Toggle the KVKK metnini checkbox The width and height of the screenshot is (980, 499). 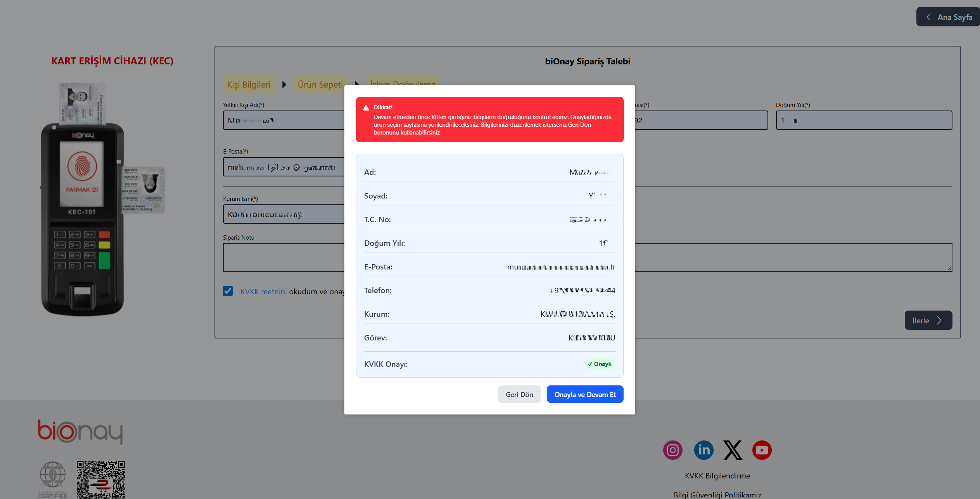point(228,291)
